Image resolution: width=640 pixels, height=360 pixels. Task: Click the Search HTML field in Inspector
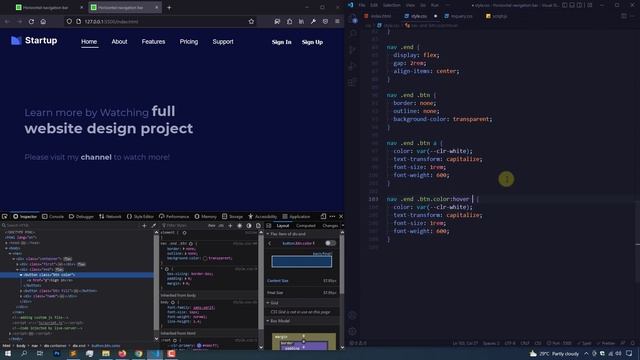69,225
